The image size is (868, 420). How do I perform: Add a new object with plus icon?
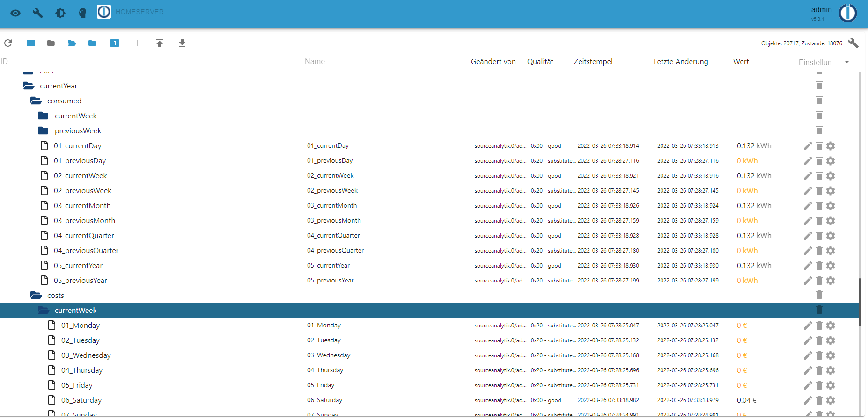tap(137, 43)
